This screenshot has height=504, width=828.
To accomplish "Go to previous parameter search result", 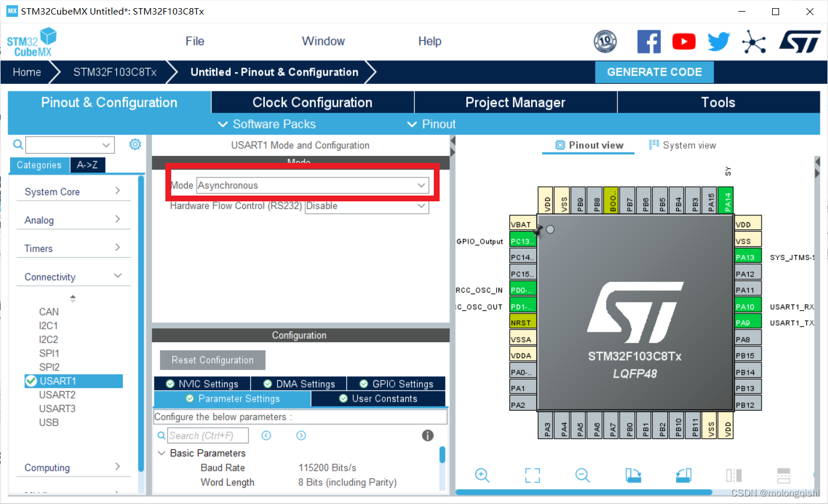I will [x=266, y=435].
